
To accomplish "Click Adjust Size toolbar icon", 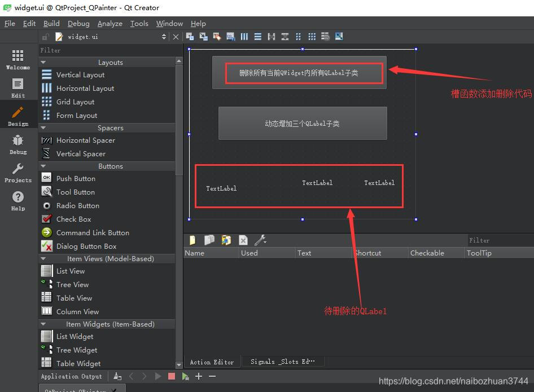I will coord(339,37).
